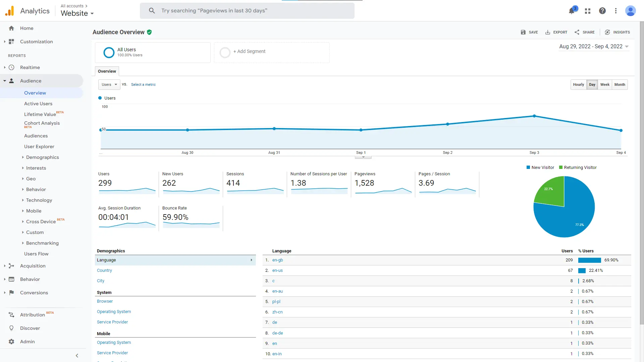Image resolution: width=644 pixels, height=362 pixels.
Task: Switch chart granularity to Month
Action: (620, 84)
